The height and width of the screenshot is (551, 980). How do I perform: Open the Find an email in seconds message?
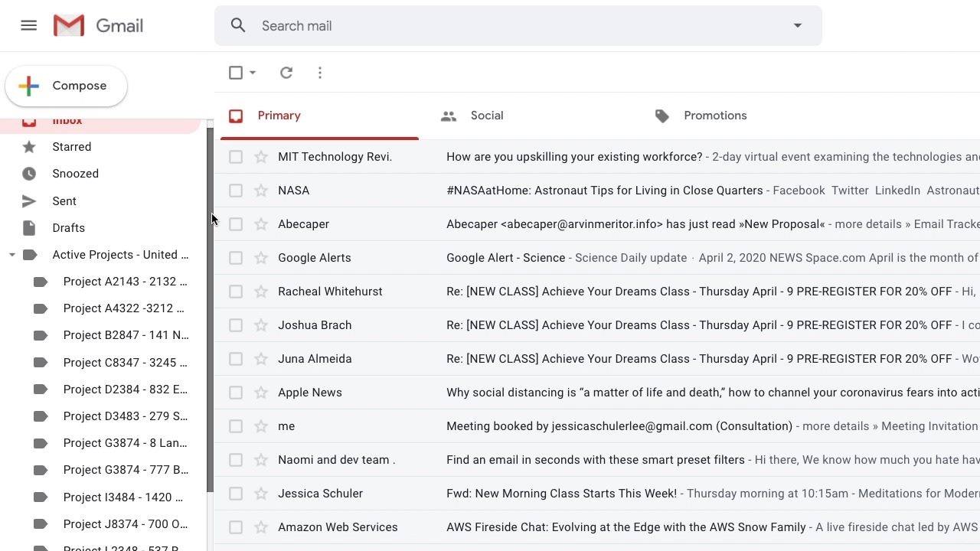click(597, 460)
